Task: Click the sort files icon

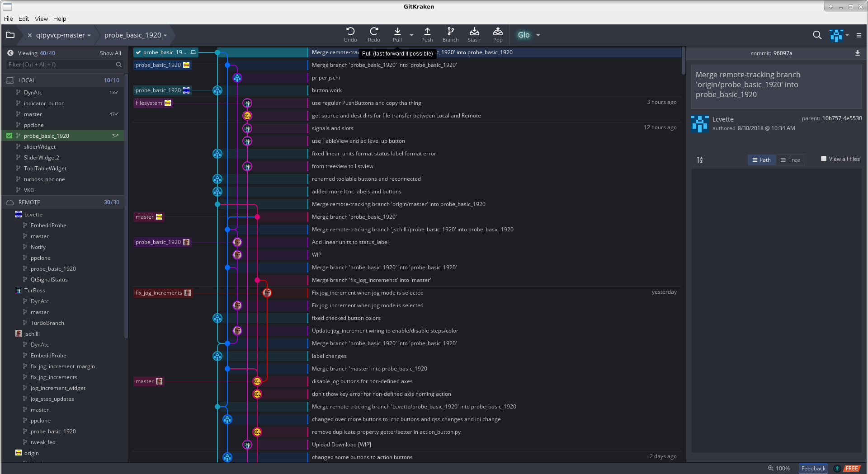Action: tap(700, 160)
